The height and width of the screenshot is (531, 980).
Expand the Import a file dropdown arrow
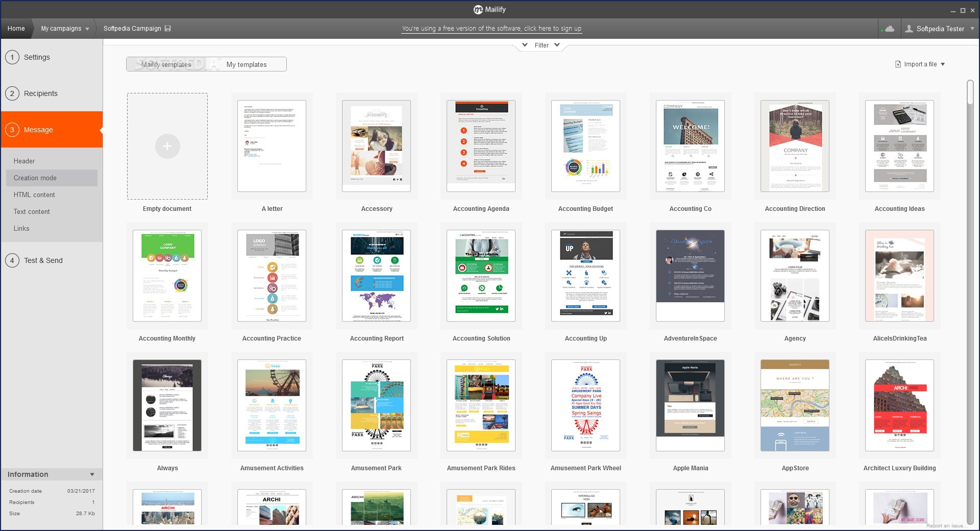pos(943,64)
